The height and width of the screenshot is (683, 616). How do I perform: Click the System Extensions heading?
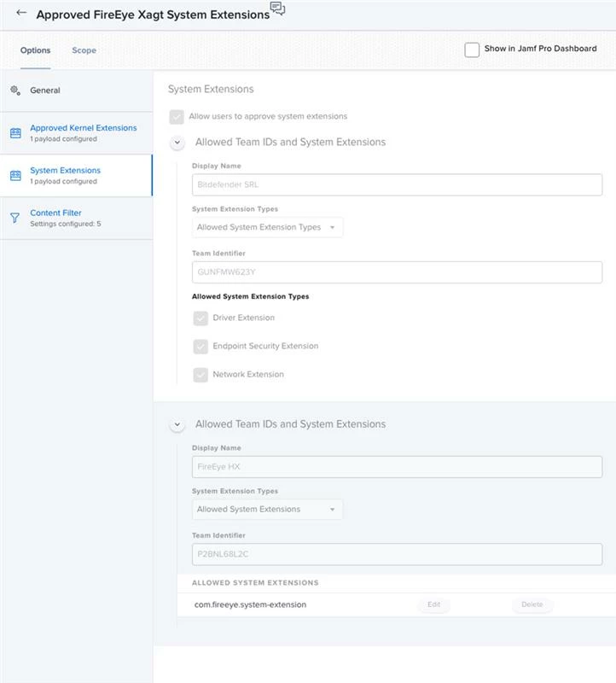(x=211, y=89)
